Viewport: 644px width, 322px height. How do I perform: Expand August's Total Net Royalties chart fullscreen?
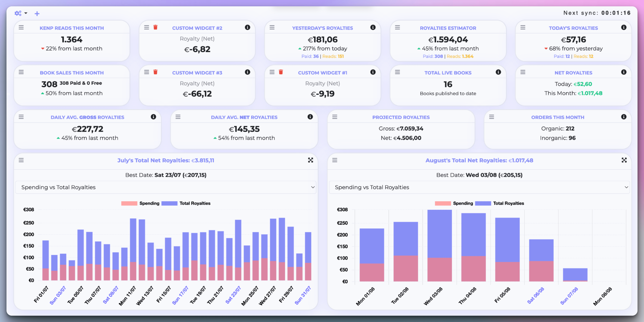[x=624, y=160]
